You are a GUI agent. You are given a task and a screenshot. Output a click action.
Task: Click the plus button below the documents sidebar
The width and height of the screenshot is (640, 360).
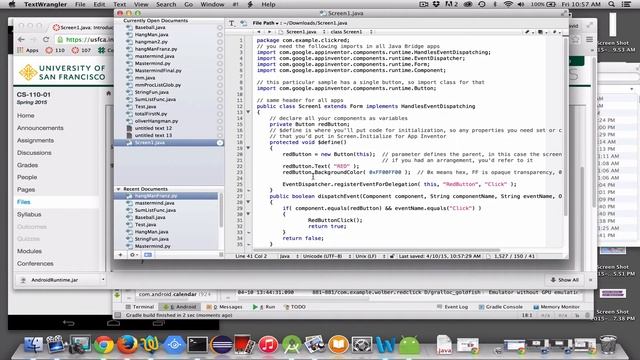pyautogui.click(x=120, y=255)
